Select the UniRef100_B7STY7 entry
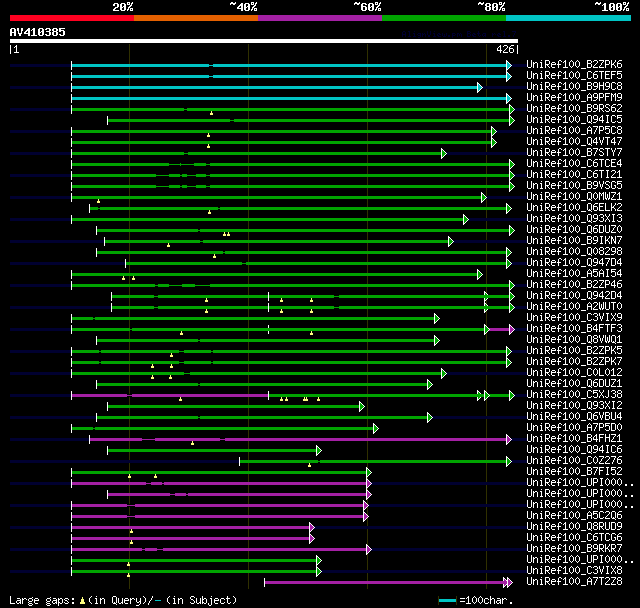Screen dimensions: 640x608 pos(574,153)
